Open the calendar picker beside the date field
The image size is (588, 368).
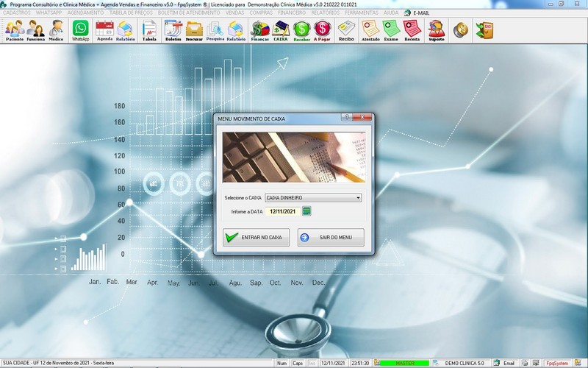tap(306, 211)
